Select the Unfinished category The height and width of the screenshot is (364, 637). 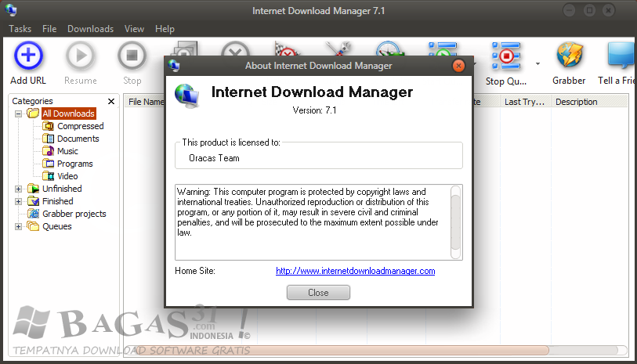[x=62, y=189]
